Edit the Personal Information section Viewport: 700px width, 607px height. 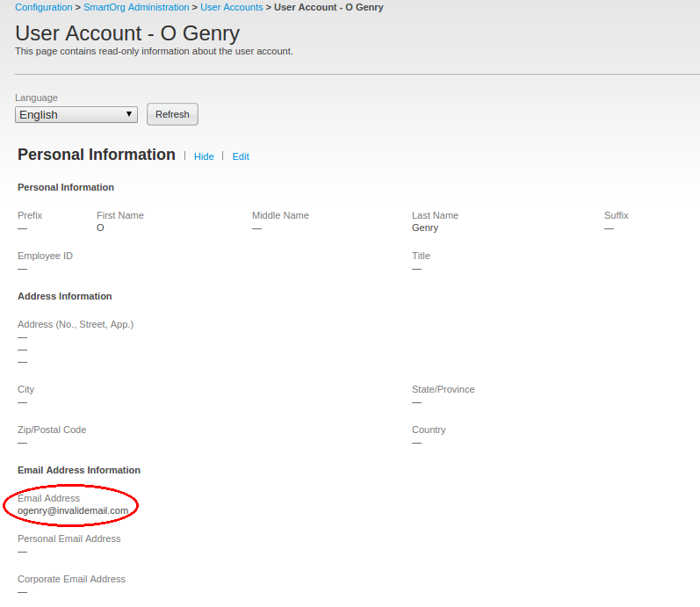coord(241,156)
